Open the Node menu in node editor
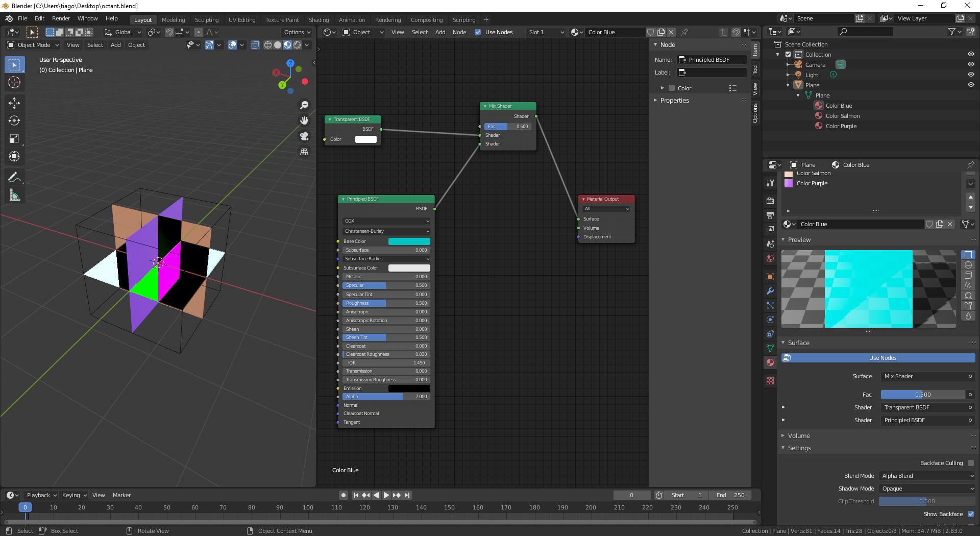The height and width of the screenshot is (536, 980). click(459, 32)
